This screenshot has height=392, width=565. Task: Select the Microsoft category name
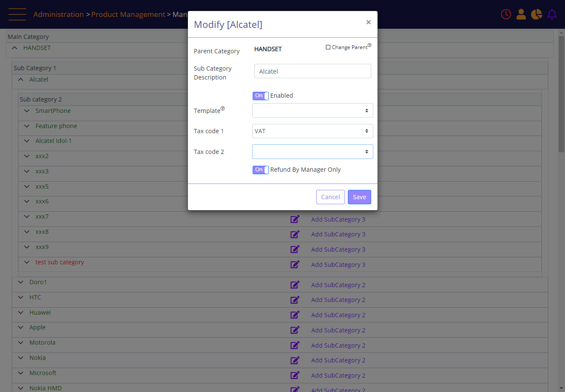(43, 373)
